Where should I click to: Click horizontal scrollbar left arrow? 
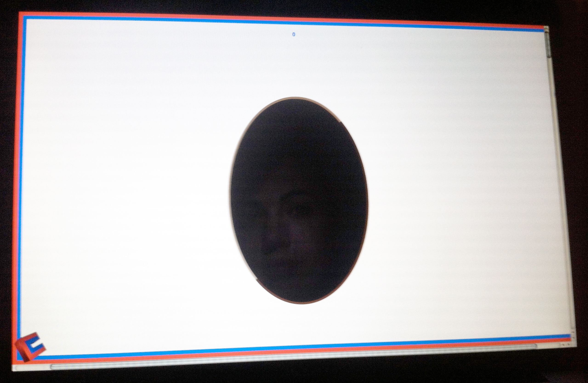coord(564,345)
